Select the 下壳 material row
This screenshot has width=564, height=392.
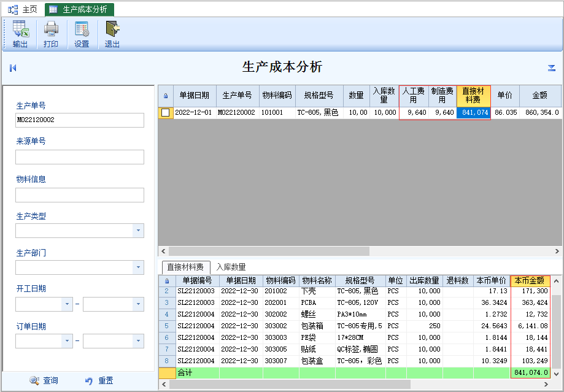[x=355, y=291]
